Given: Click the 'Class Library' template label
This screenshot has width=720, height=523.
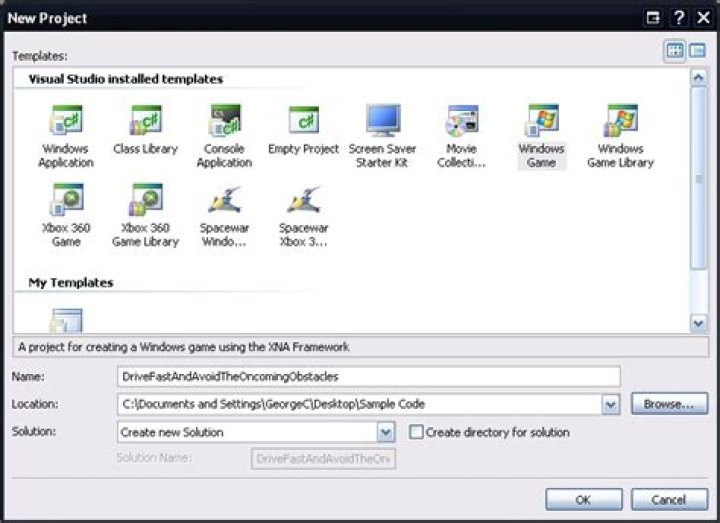Looking at the screenshot, I should click(146, 149).
